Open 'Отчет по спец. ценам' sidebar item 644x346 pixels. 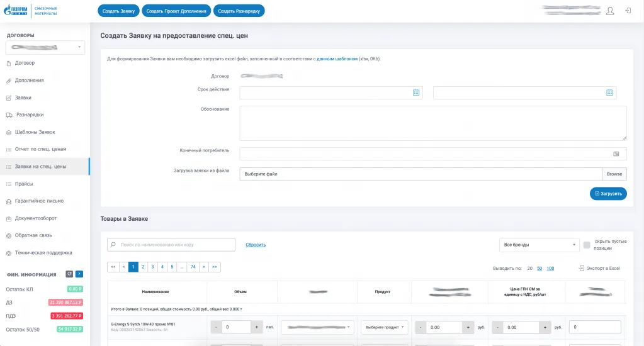[40, 149]
